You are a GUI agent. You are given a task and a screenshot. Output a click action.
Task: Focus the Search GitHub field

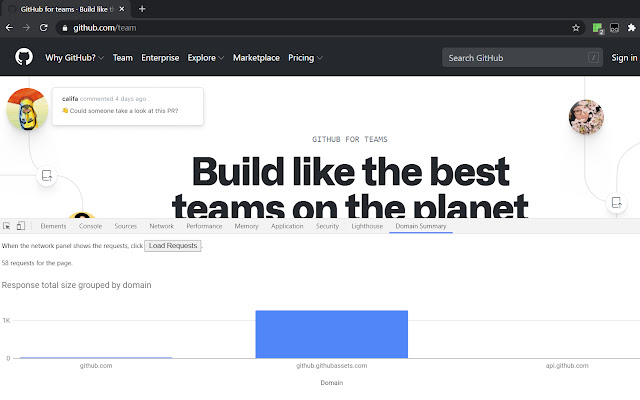click(x=522, y=58)
